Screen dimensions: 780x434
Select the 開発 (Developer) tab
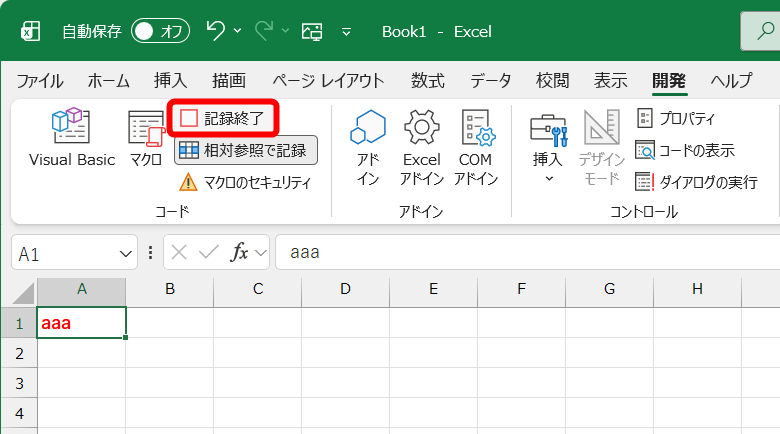pyautogui.click(x=669, y=81)
